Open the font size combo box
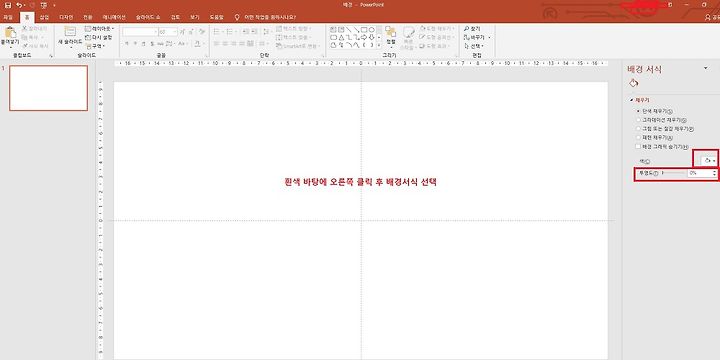720x360 pixels. pyautogui.click(x=168, y=32)
